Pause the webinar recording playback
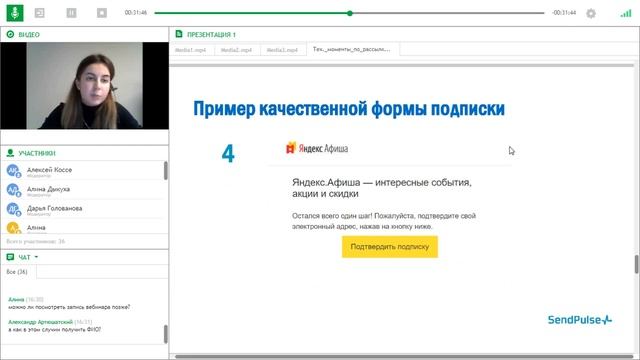The height and width of the screenshot is (360, 640). click(x=71, y=13)
